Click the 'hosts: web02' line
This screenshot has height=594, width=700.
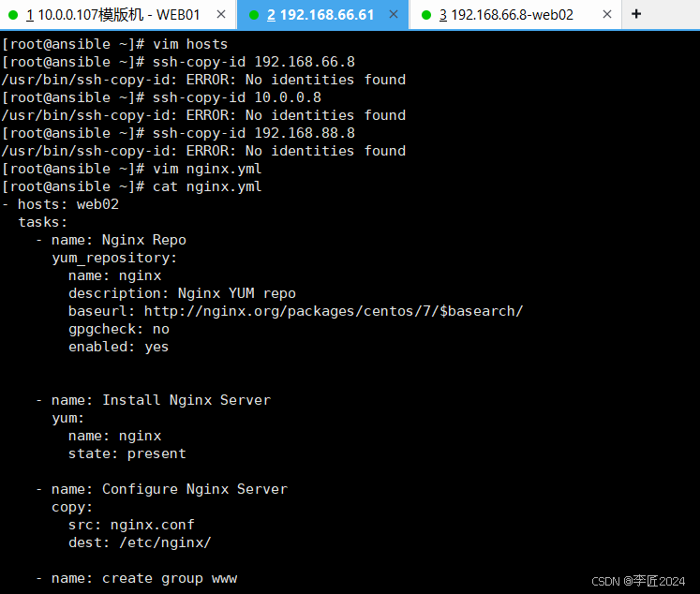61,204
